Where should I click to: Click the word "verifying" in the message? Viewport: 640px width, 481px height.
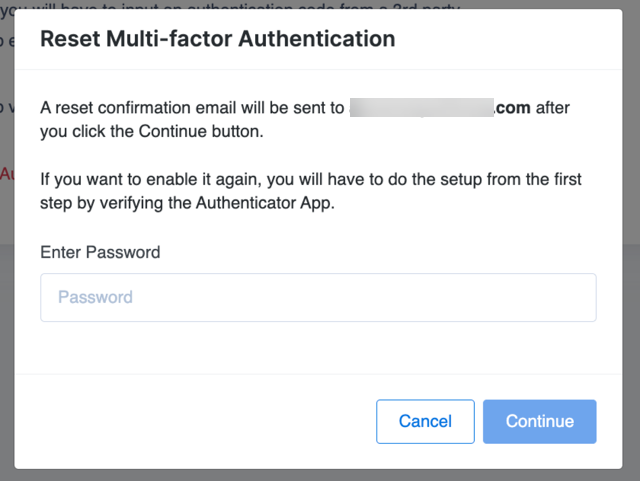(120, 203)
